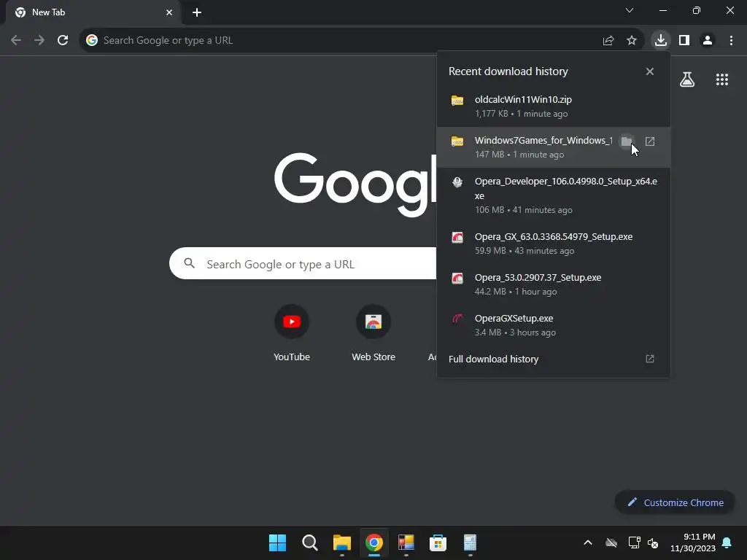Open the oldcalcWin11Win10.zip download
Viewport: 747px width, 560px height.
[554, 106]
